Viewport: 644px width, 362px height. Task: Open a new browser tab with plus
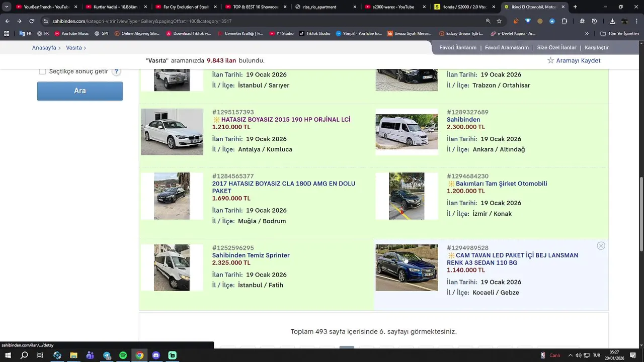pyautogui.click(x=575, y=7)
